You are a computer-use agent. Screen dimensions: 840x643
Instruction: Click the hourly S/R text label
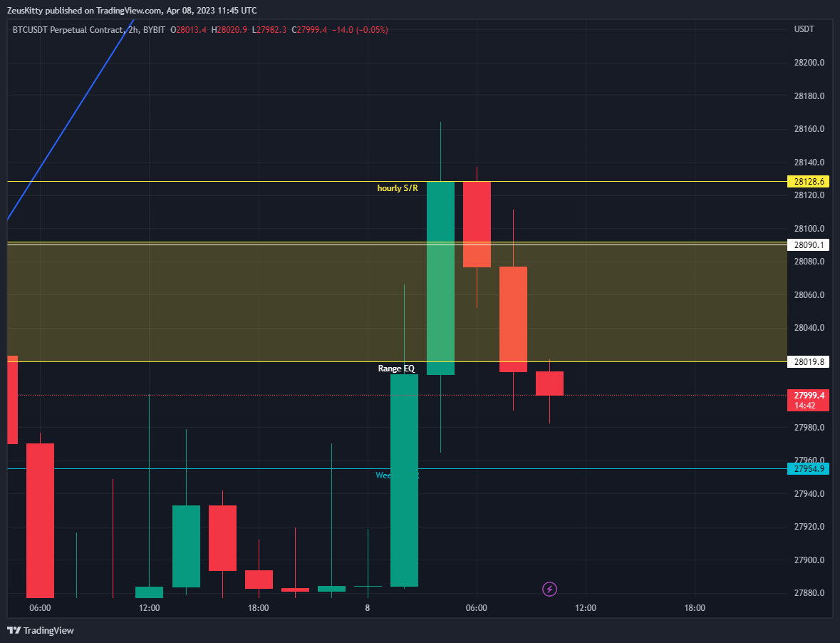[x=397, y=188]
